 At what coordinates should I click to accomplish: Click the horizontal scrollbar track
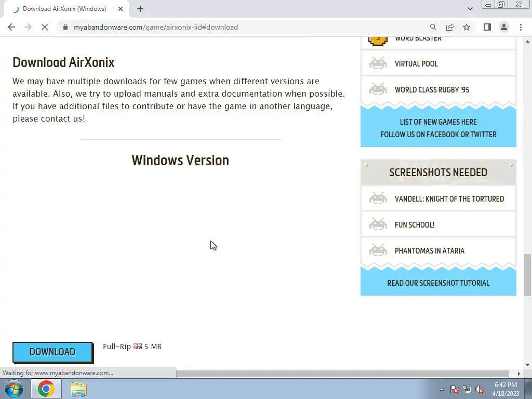click(342, 374)
